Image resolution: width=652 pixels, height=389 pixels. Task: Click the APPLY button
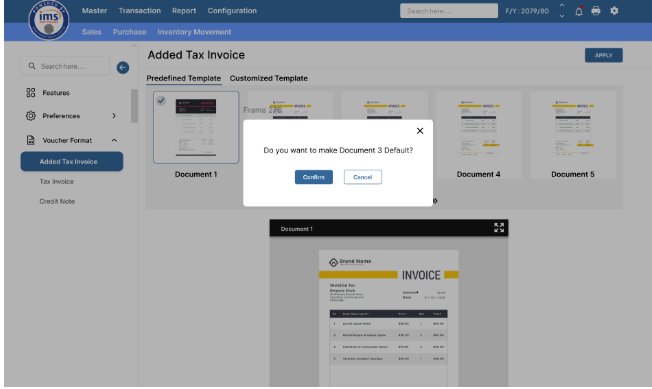click(603, 55)
